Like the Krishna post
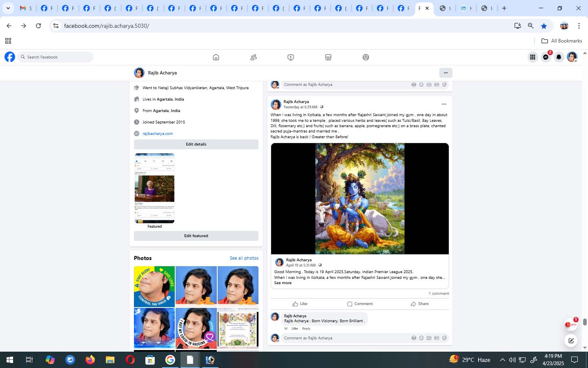 pos(300,304)
